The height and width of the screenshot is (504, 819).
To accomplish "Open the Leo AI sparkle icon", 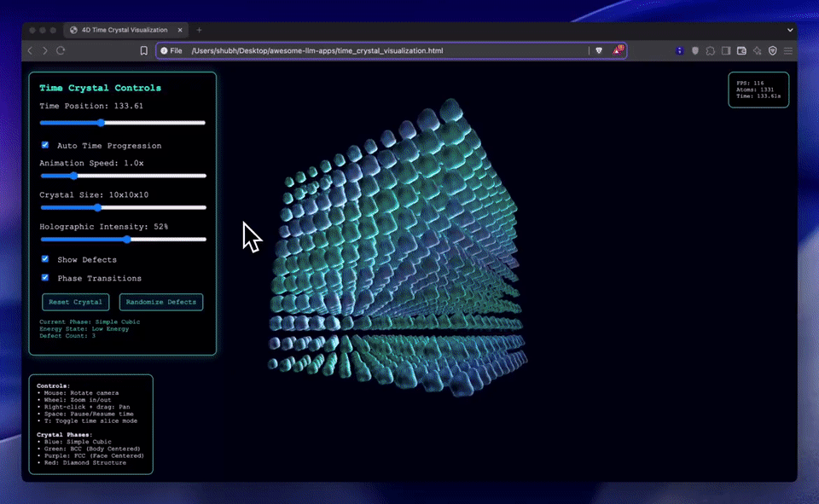I will [x=757, y=51].
